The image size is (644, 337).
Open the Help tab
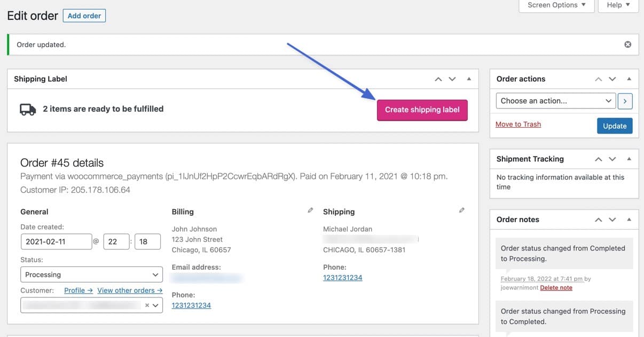coord(618,5)
